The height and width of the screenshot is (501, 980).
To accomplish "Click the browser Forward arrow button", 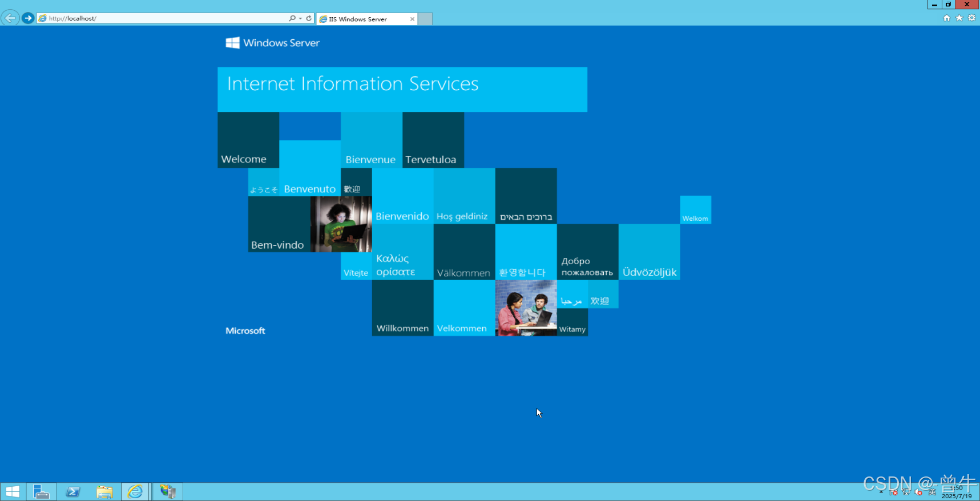I will 28,18.
